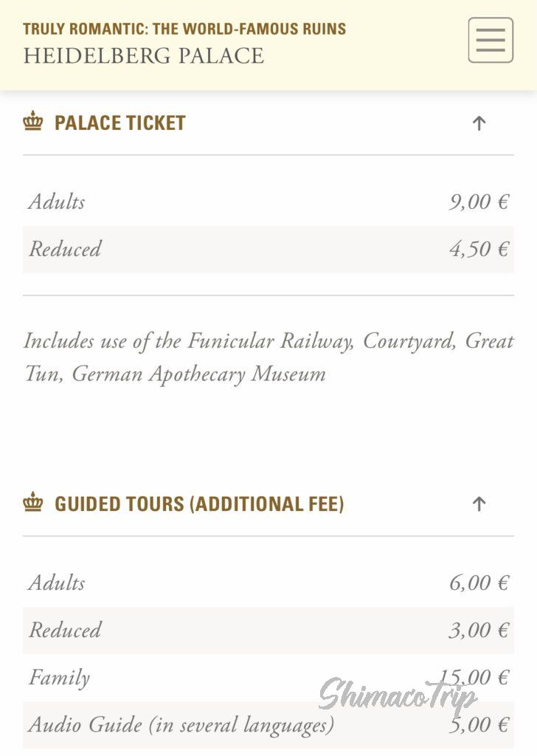Click the 6,00 € guided tour price

pos(479,583)
